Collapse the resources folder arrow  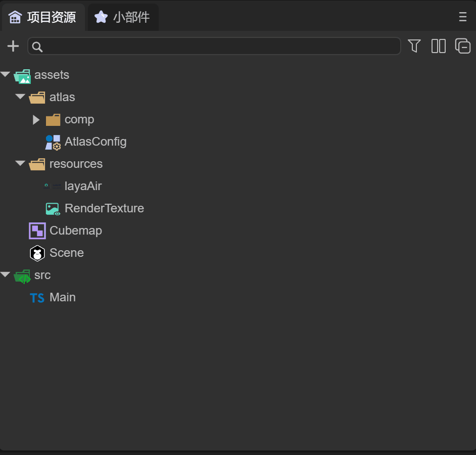click(20, 164)
